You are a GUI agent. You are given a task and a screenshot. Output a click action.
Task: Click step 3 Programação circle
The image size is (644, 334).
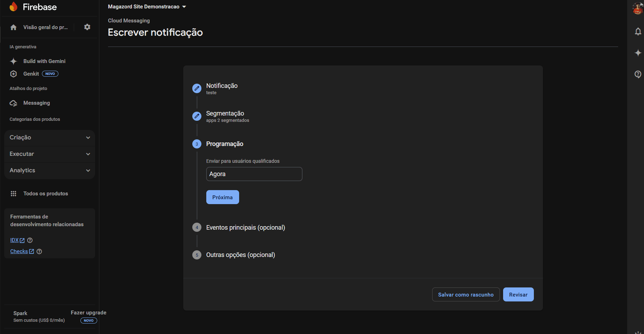point(197,144)
